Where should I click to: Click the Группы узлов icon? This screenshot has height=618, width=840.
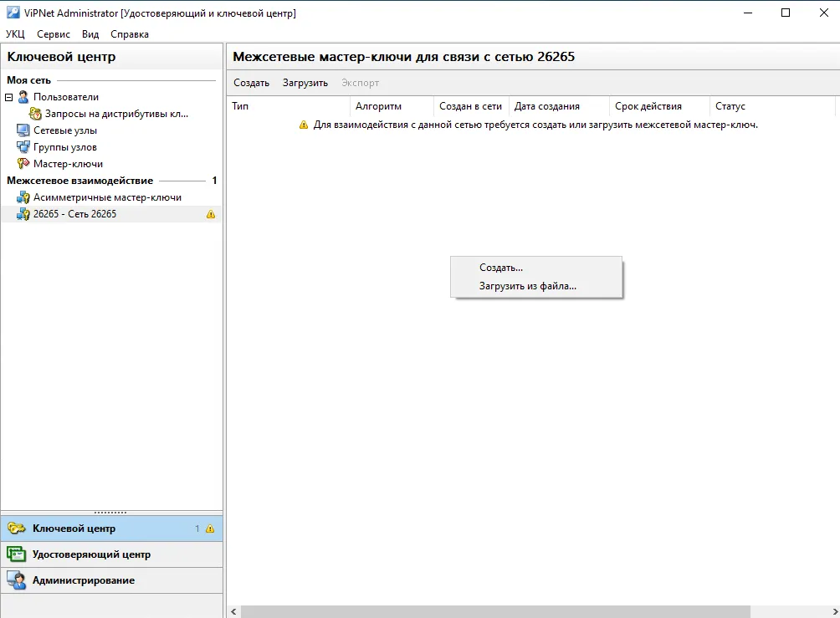tap(23, 146)
